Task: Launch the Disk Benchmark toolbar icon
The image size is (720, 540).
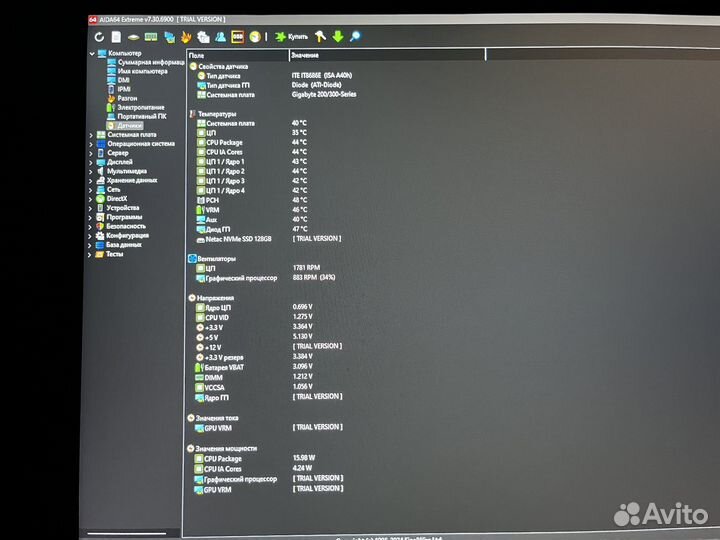Action: 133,37
